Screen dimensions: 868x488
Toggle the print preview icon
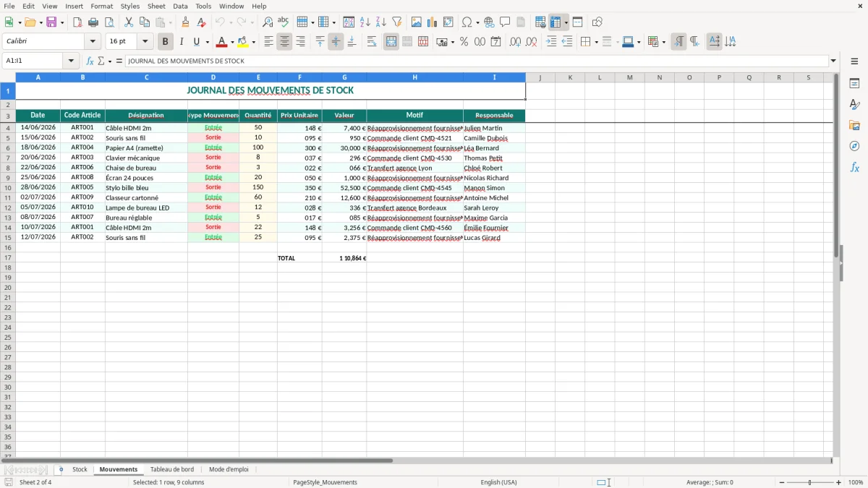(109, 22)
